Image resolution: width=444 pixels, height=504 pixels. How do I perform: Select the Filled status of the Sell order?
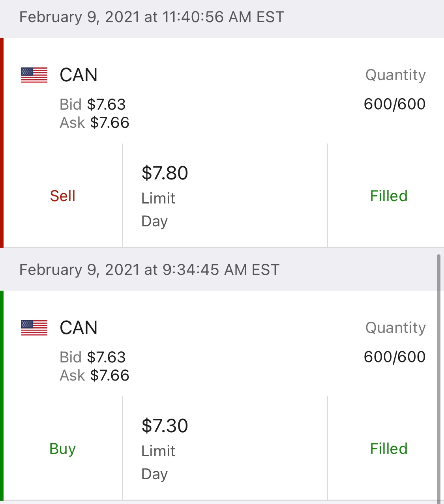click(389, 196)
